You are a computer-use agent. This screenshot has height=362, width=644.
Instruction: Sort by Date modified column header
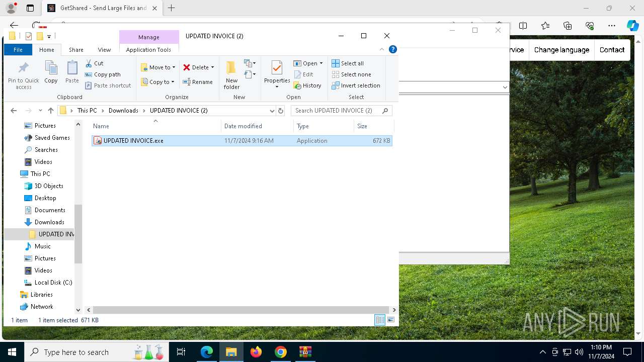coord(257,126)
